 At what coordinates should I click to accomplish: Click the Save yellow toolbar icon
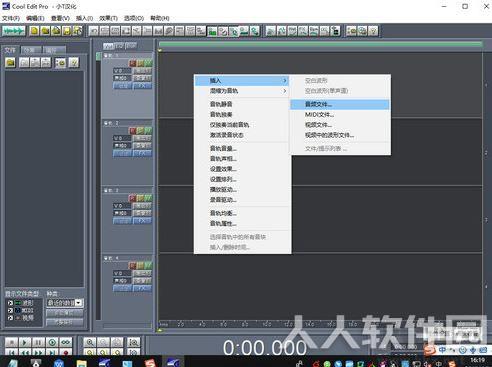pos(67,31)
